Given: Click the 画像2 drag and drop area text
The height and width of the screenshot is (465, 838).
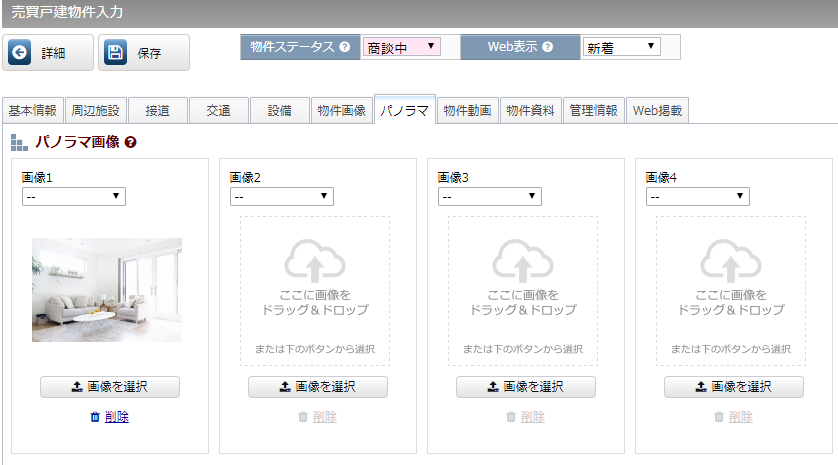Looking at the screenshot, I should pyautogui.click(x=315, y=303).
